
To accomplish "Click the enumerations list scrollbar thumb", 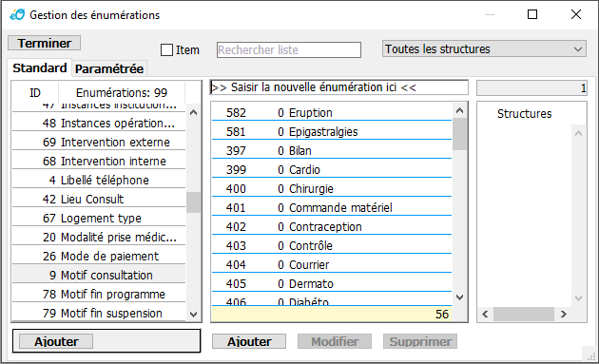I will (x=193, y=202).
